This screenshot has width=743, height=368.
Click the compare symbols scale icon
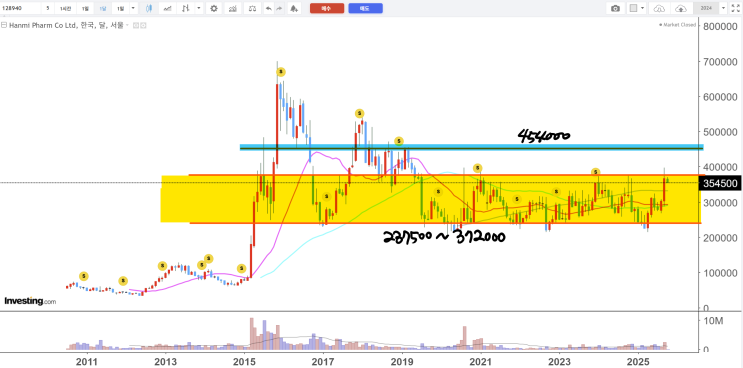(x=253, y=8)
